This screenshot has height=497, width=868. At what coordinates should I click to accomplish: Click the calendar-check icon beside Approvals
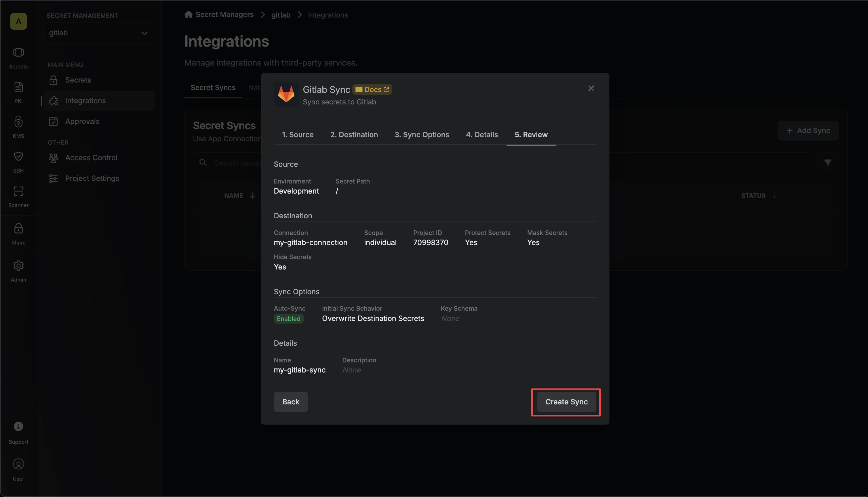(53, 122)
